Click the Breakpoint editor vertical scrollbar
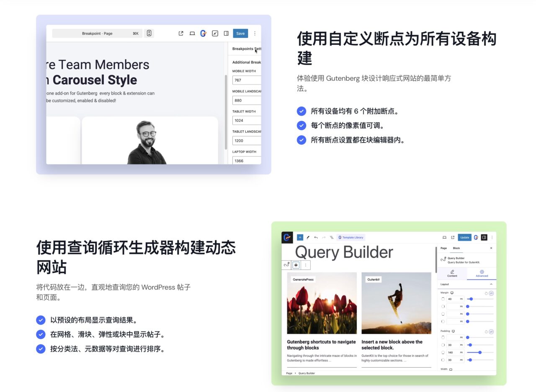536x392 pixels. coord(226,112)
